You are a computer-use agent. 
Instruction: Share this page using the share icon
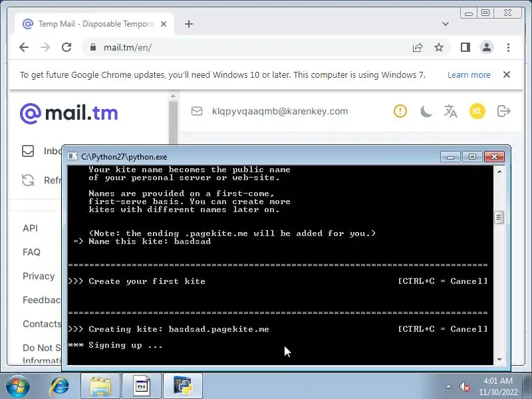418,47
